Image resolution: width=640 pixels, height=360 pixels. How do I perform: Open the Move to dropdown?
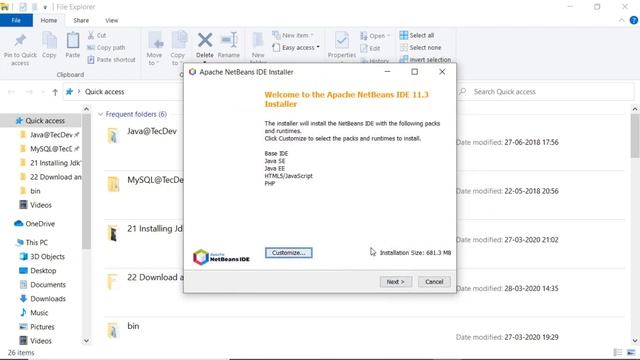coord(154,49)
